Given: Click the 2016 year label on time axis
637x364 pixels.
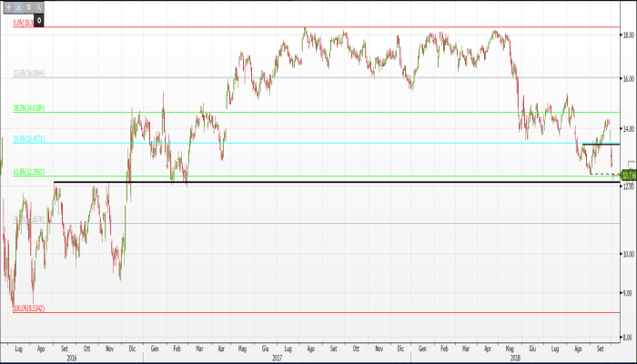Looking at the screenshot, I should click(72, 357).
